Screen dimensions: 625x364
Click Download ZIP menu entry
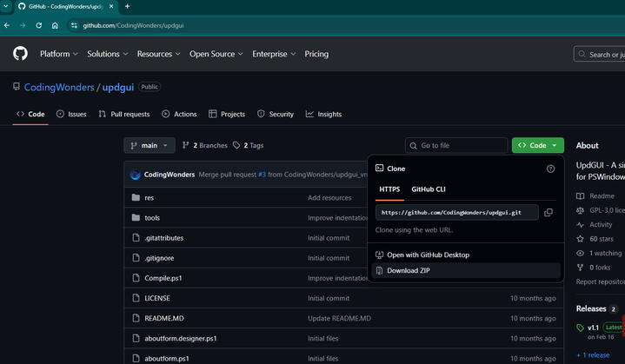tap(466, 270)
